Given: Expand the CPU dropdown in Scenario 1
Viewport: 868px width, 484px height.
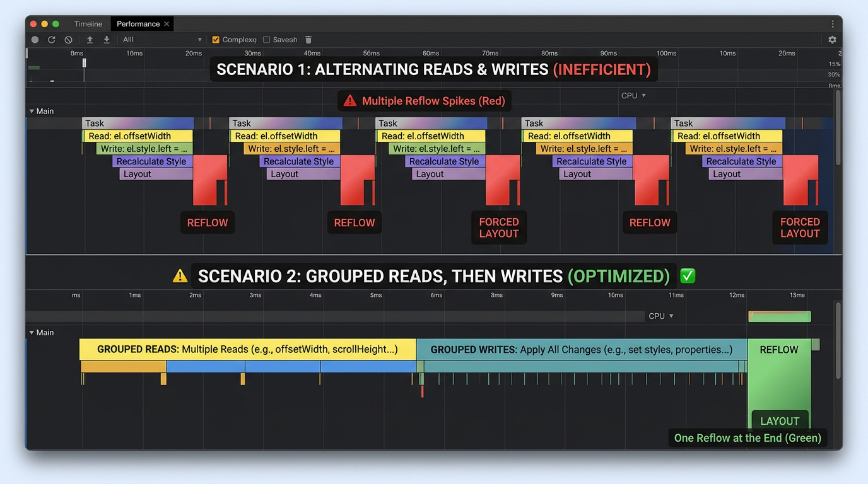Looking at the screenshot, I should point(634,96).
